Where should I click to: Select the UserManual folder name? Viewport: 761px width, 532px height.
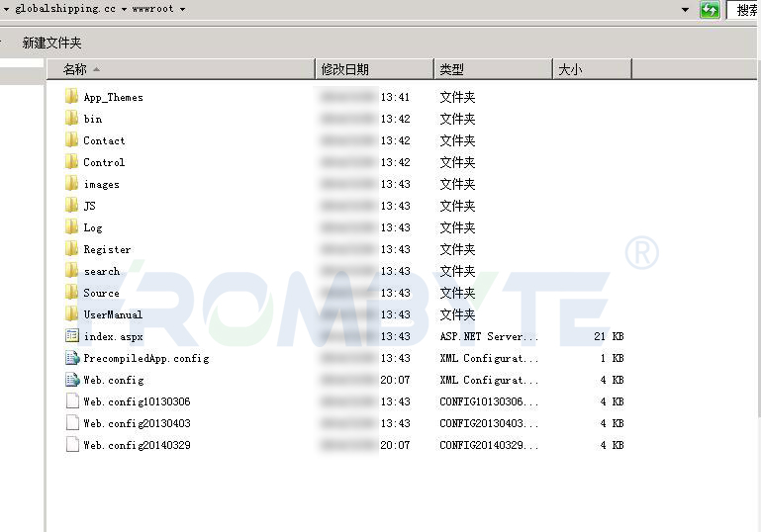(x=113, y=314)
